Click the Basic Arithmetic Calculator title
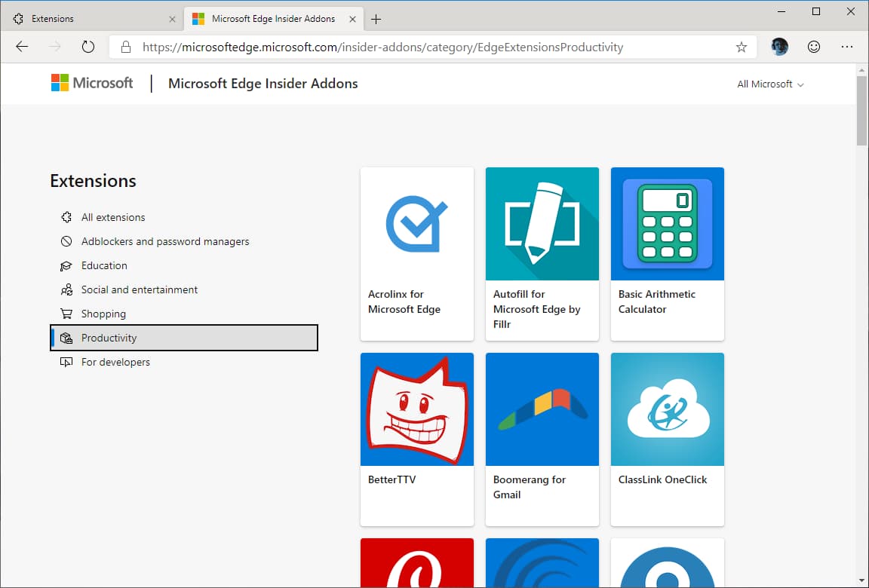 [657, 302]
